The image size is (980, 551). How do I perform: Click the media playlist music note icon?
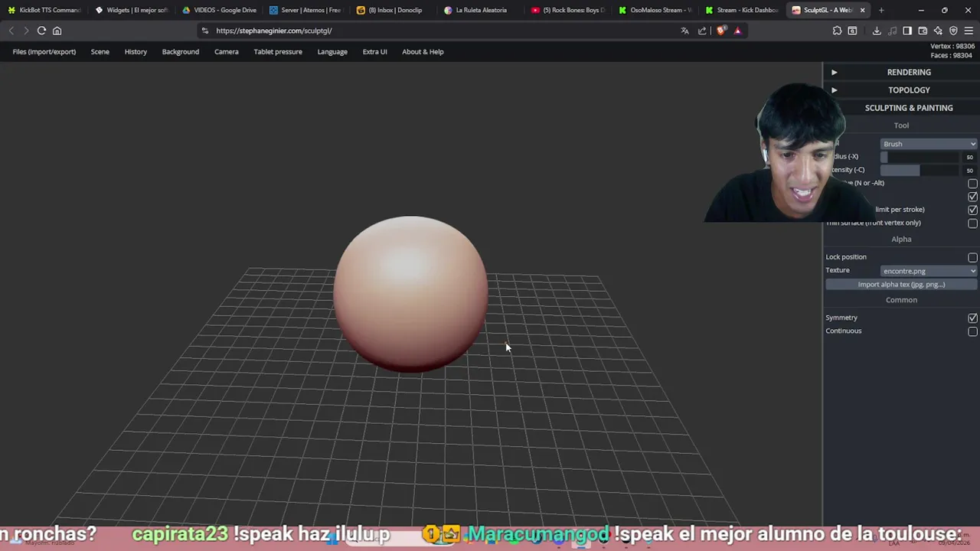coord(892,31)
